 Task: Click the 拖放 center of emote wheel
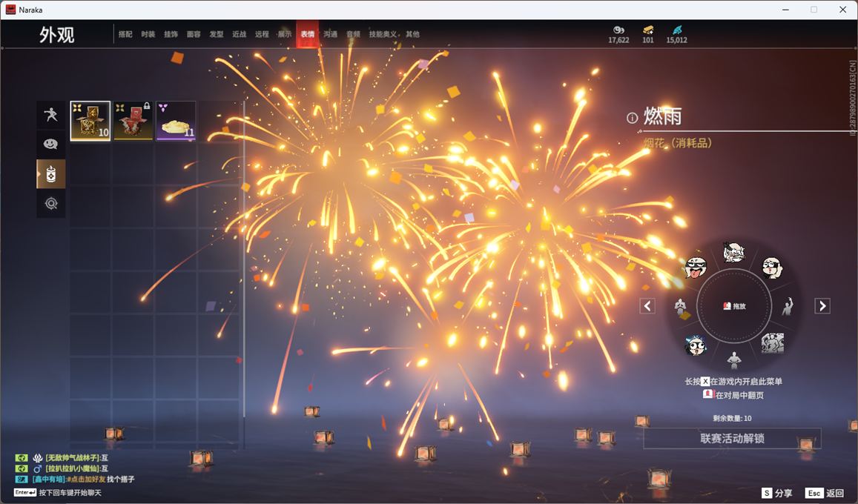coord(734,306)
